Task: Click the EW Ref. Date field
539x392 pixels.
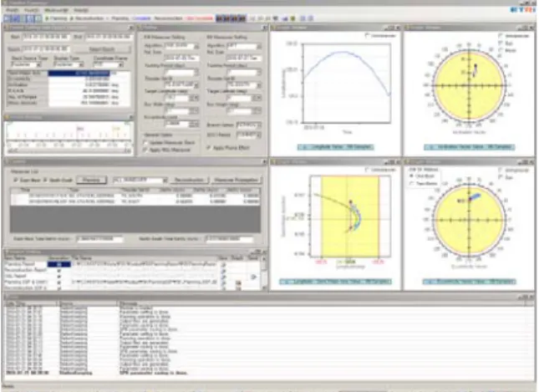Action: 181,59
